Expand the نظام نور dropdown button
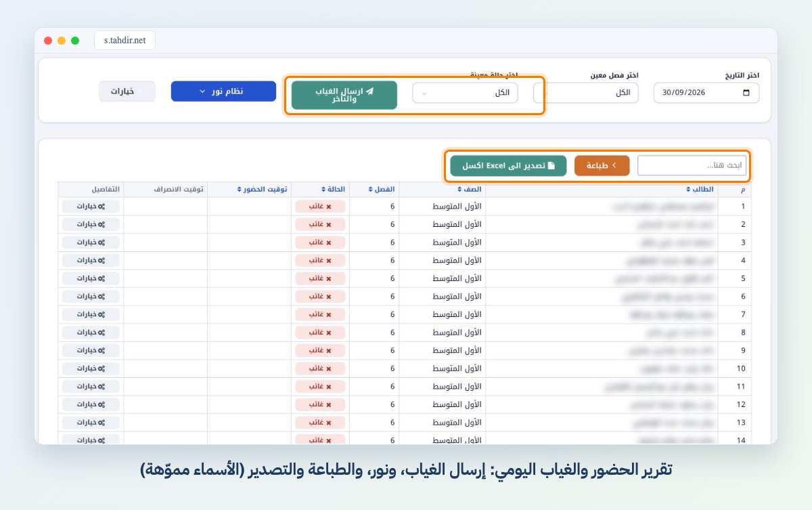This screenshot has width=812, height=510. 223,91
